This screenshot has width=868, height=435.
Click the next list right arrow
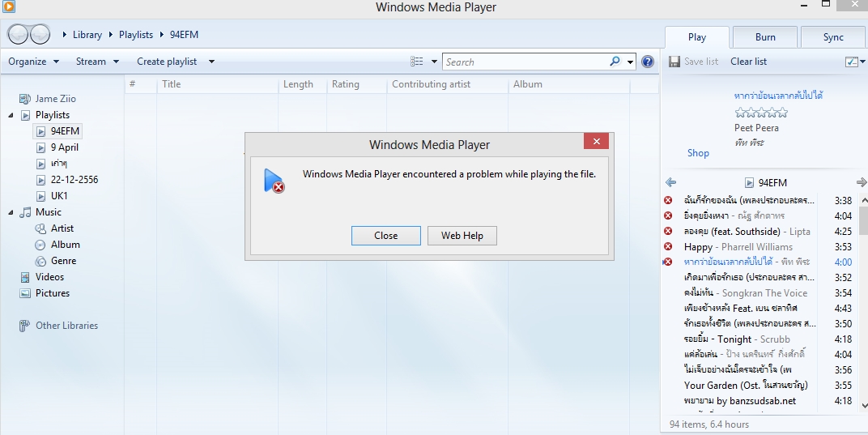pos(862,182)
